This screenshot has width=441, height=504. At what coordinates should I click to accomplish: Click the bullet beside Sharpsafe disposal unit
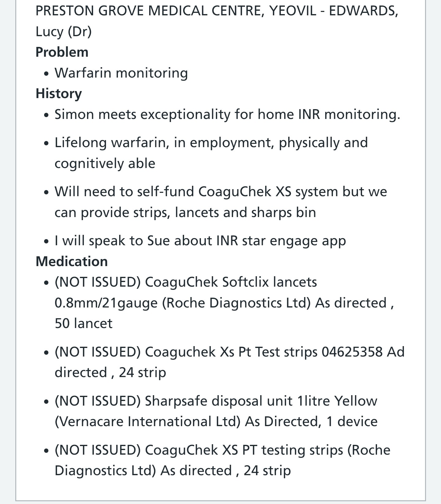[46, 402]
